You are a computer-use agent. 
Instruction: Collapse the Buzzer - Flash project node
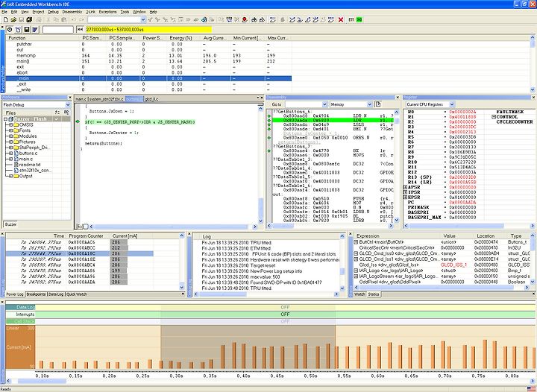(6, 119)
